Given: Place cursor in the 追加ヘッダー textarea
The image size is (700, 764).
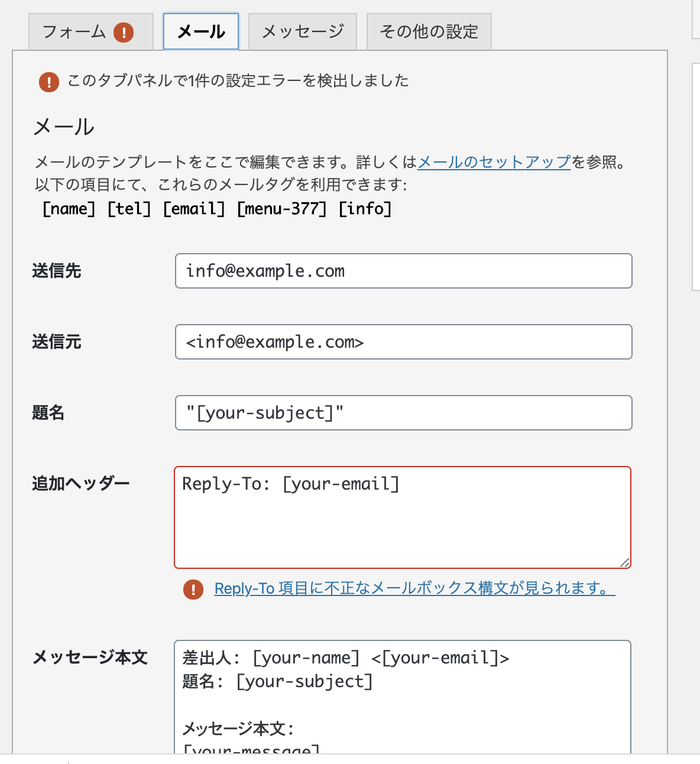Looking at the screenshot, I should (403, 516).
